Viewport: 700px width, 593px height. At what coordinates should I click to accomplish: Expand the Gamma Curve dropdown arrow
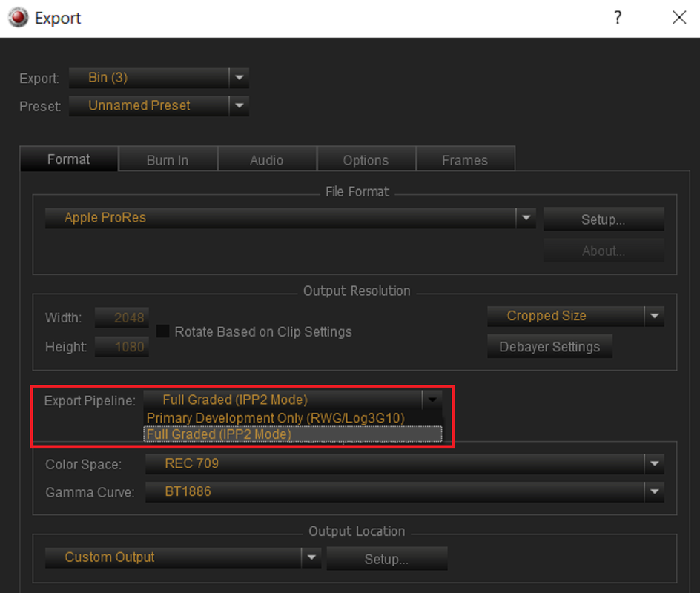[x=655, y=491]
